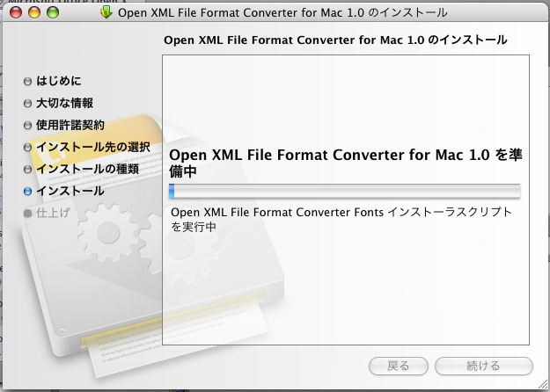550x392 pixels.
Task: Click the 'Open XML File Format Converter for Mac 1.0 を準備中' heading
Action: (x=346, y=163)
